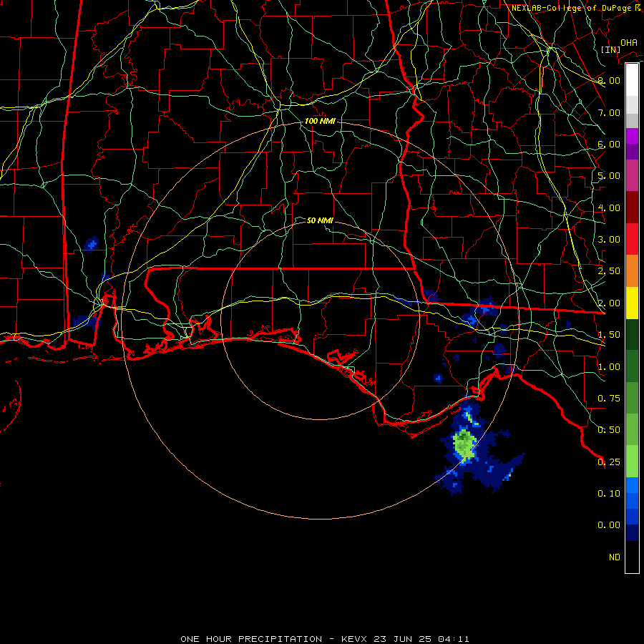644x644 pixels.
Task: Click the ONE HOUR PRECIPITATION title text
Action: [x=251, y=639]
